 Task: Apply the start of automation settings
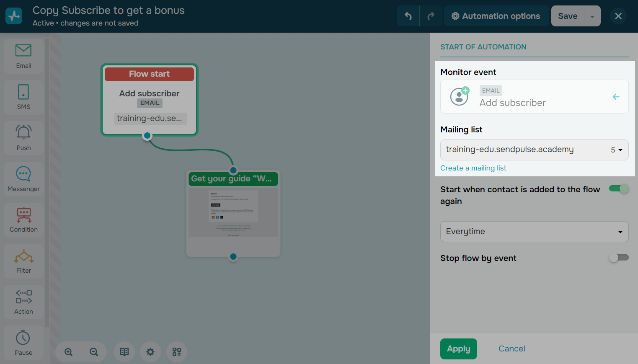click(458, 349)
